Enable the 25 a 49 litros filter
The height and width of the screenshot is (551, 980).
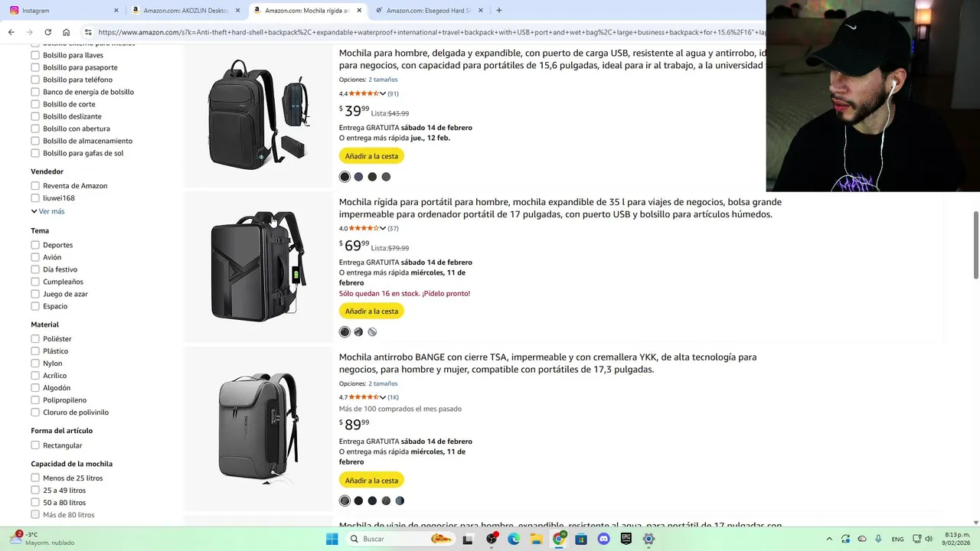pyautogui.click(x=35, y=491)
